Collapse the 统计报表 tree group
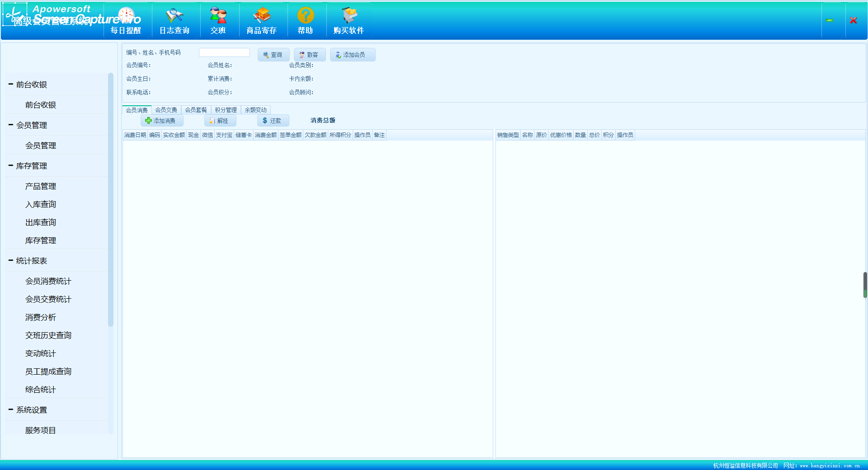 [x=11, y=261]
